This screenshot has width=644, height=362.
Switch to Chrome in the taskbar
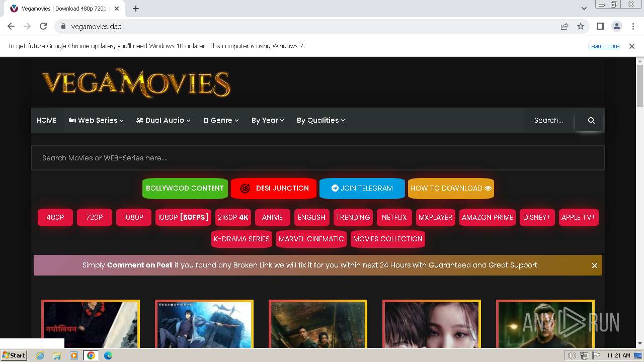coord(91,355)
